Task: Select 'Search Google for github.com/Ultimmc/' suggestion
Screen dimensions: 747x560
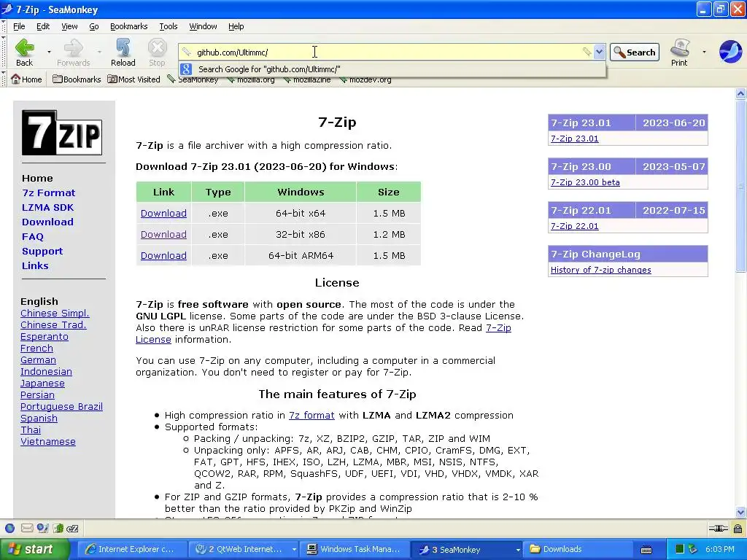Action: pyautogui.click(x=392, y=69)
